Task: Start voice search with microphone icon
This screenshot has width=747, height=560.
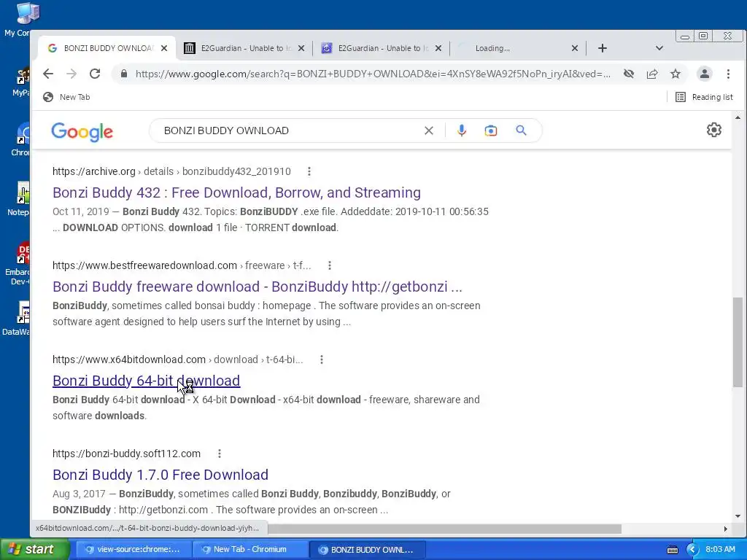Action: click(461, 131)
